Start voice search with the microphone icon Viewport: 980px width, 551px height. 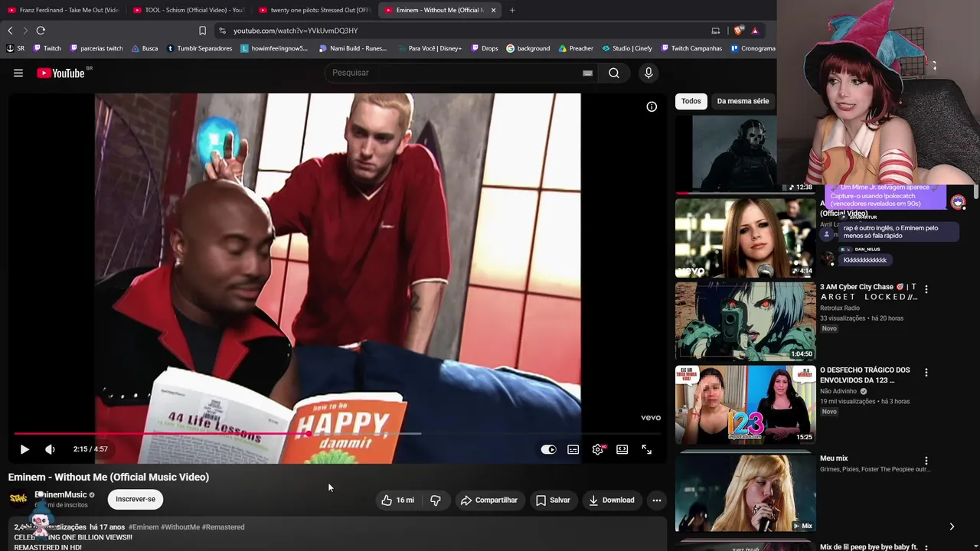(648, 73)
